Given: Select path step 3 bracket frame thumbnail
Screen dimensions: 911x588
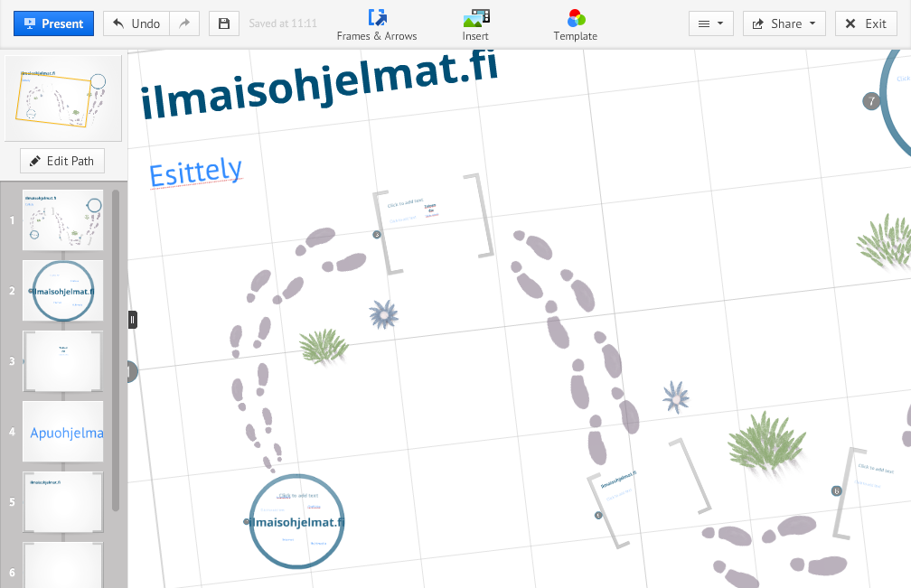Looking at the screenshot, I should pos(62,361).
